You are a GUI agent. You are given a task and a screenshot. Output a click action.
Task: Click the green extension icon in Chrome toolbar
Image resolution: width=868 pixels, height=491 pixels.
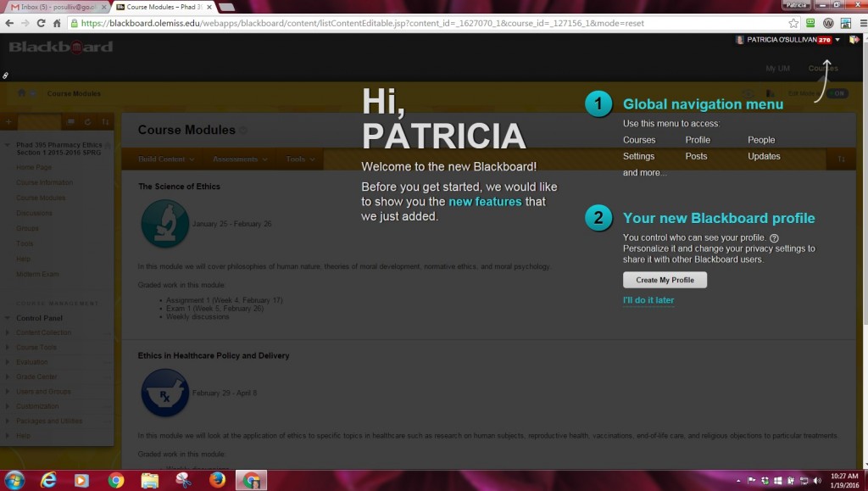click(810, 23)
